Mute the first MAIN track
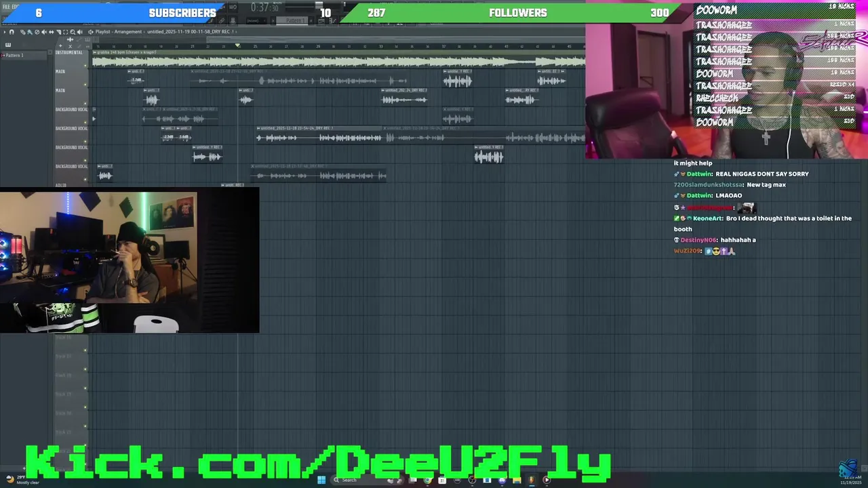The width and height of the screenshot is (868, 488). click(x=85, y=84)
